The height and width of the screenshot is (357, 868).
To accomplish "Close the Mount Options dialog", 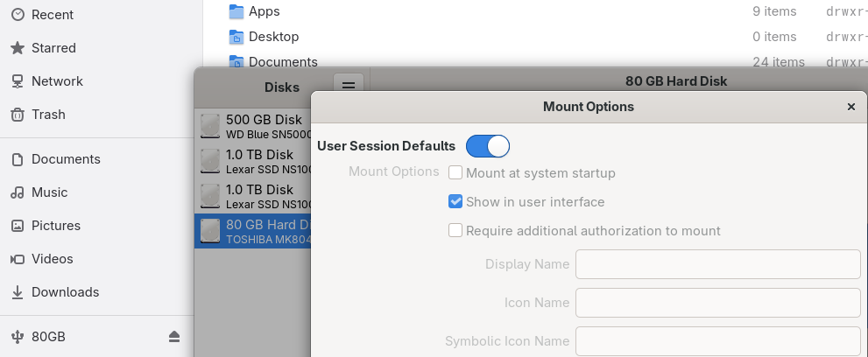I will coord(850,107).
